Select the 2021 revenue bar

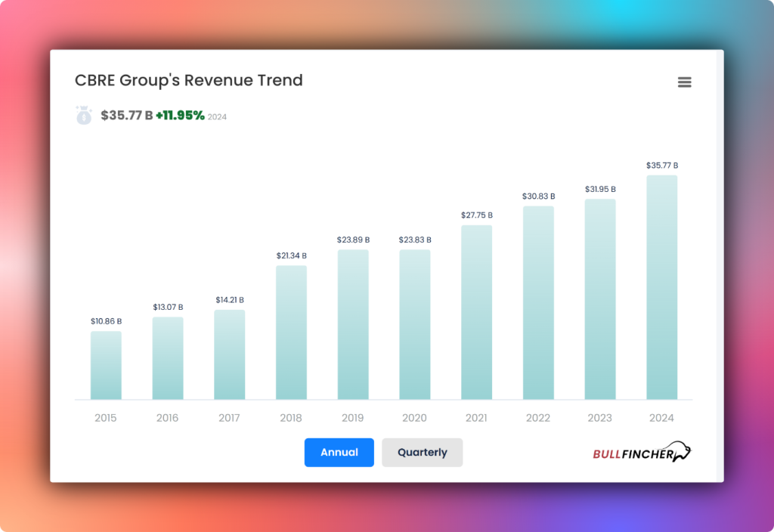pos(477,312)
